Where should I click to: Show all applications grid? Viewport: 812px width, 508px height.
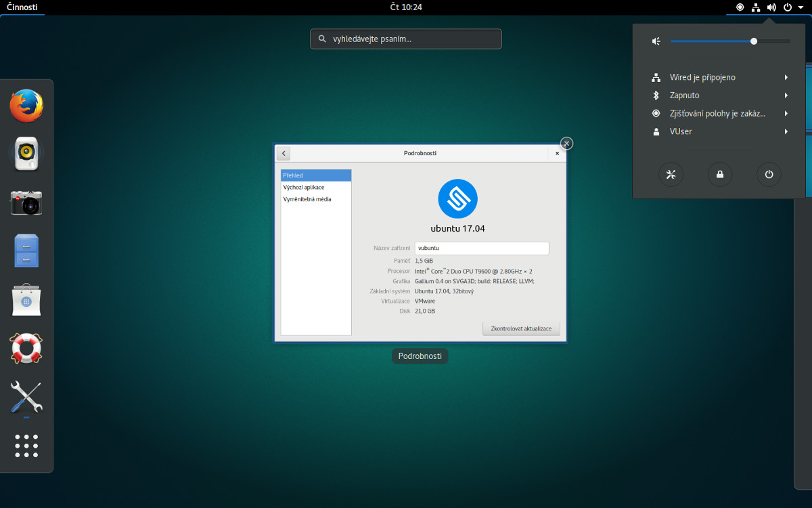[x=26, y=446]
